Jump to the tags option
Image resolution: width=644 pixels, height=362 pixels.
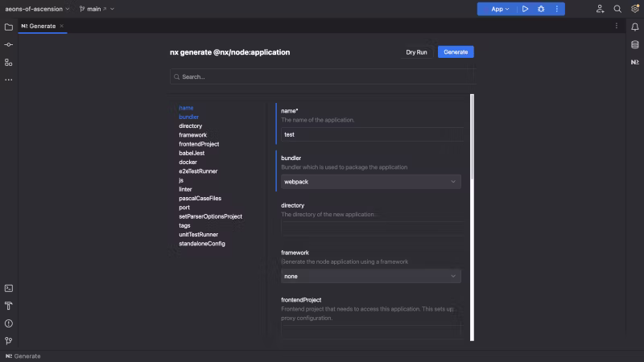pyautogui.click(x=184, y=225)
